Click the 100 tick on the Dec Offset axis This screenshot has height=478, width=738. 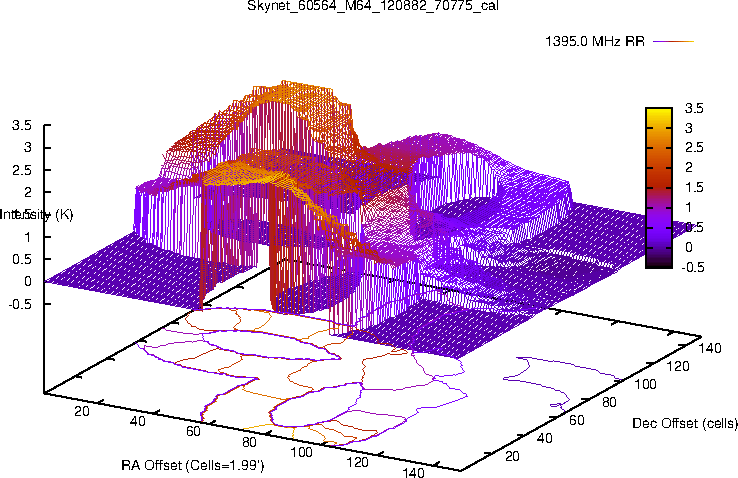[645, 384]
